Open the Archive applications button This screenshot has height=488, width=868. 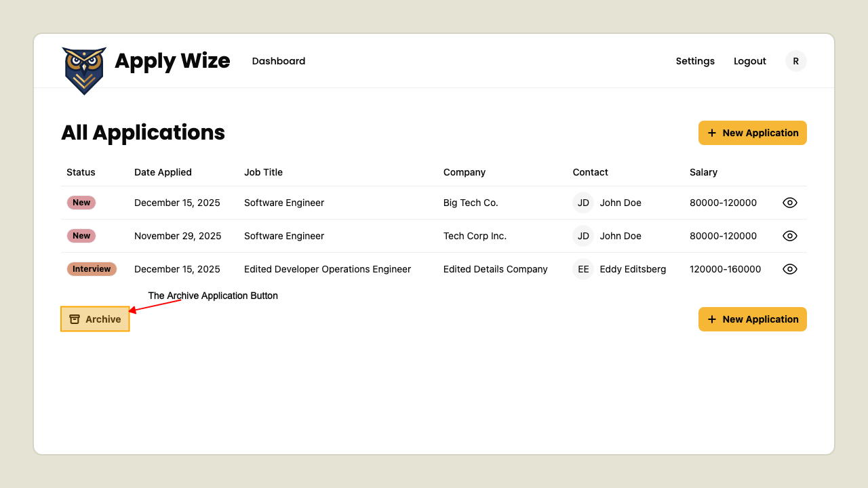click(x=95, y=319)
